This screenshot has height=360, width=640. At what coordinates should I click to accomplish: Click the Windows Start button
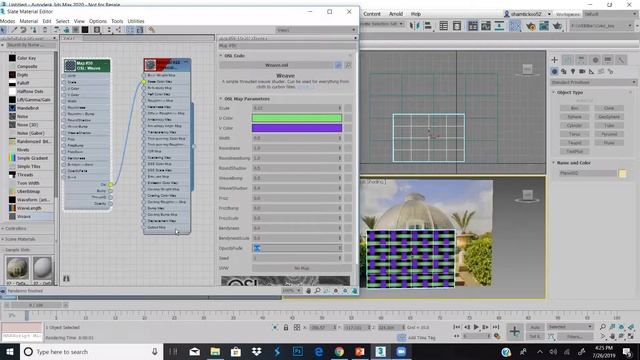10,351
